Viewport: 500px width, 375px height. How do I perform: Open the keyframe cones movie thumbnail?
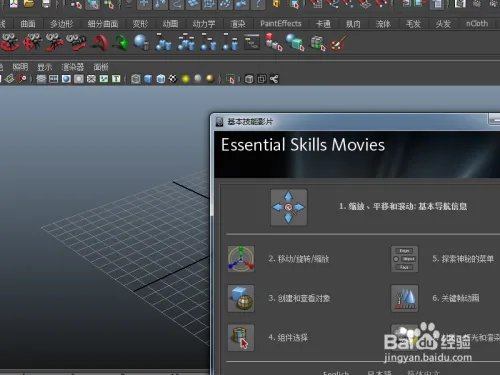404,298
